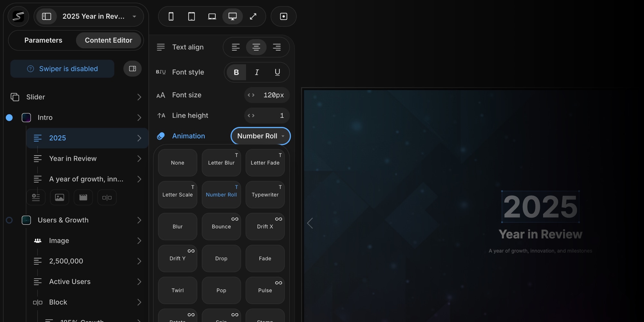The width and height of the screenshot is (644, 322).
Task: Select the mobile phone preview icon
Action: click(x=171, y=16)
